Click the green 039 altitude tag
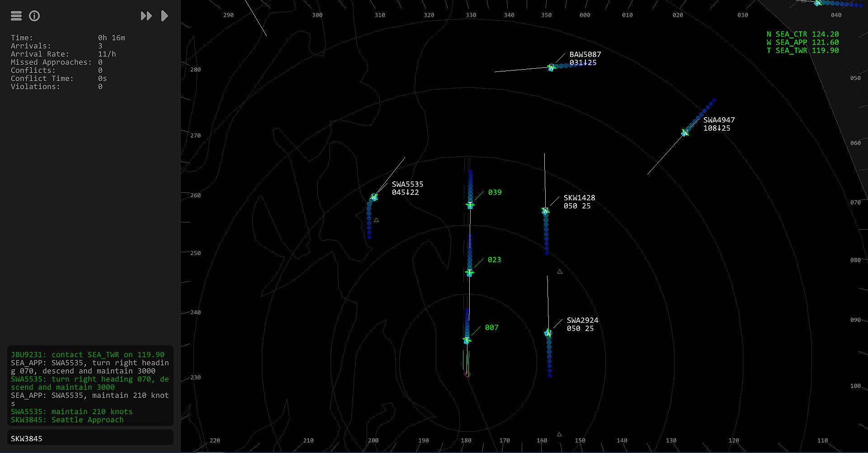The image size is (868, 453). click(495, 193)
